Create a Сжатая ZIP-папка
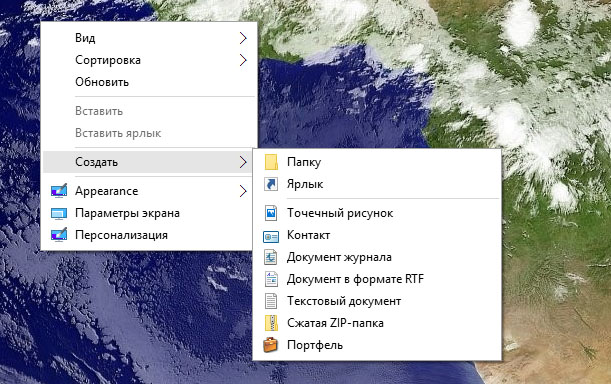 pyautogui.click(x=377, y=323)
